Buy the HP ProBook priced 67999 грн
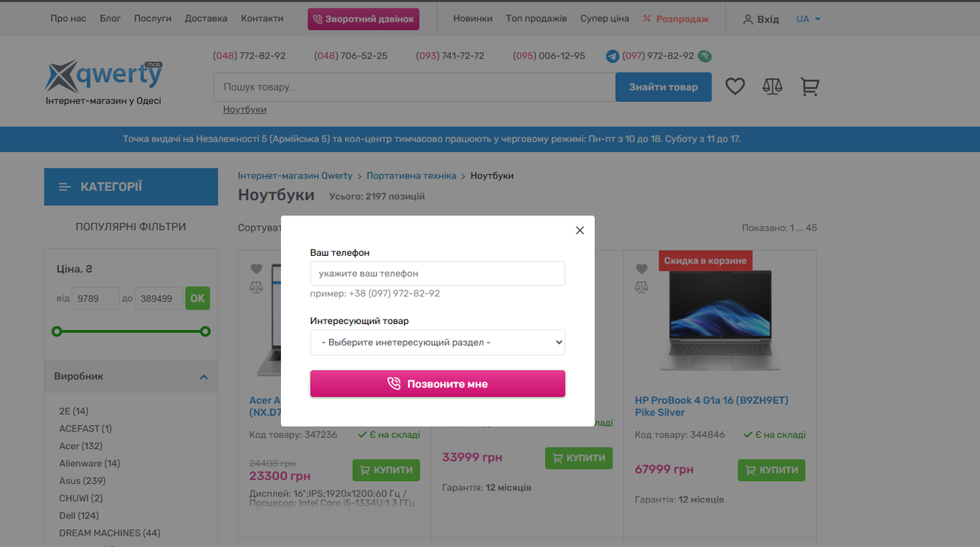 (772, 470)
